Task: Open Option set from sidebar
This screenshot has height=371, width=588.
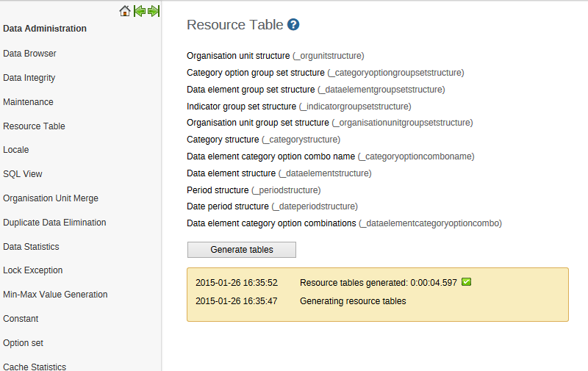Action: (23, 343)
